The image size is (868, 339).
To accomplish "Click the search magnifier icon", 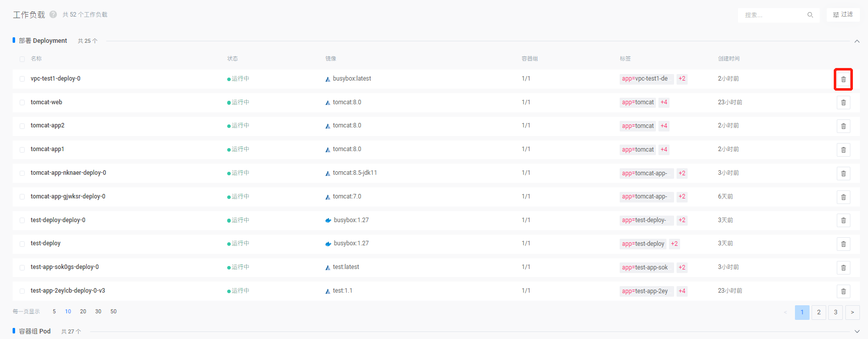I will 810,15.
